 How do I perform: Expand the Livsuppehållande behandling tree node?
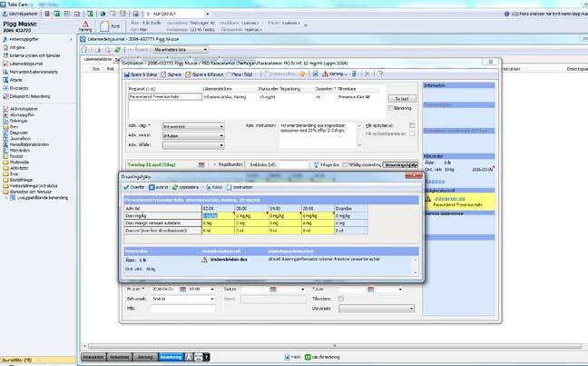coord(5,198)
